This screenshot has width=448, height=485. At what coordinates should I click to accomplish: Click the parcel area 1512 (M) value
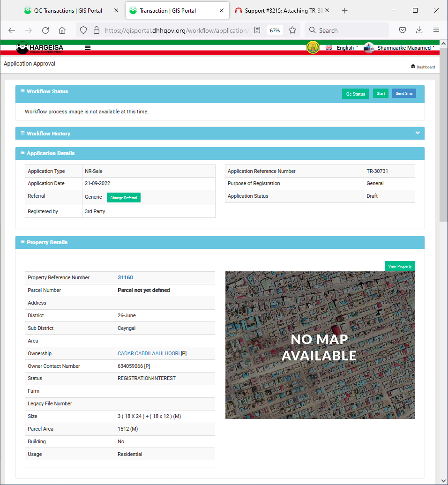128,429
